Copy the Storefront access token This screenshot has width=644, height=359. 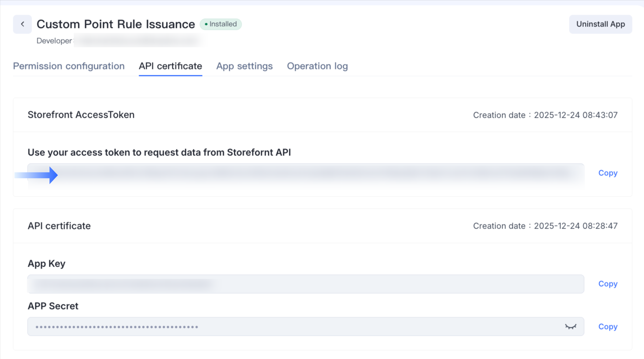click(608, 173)
